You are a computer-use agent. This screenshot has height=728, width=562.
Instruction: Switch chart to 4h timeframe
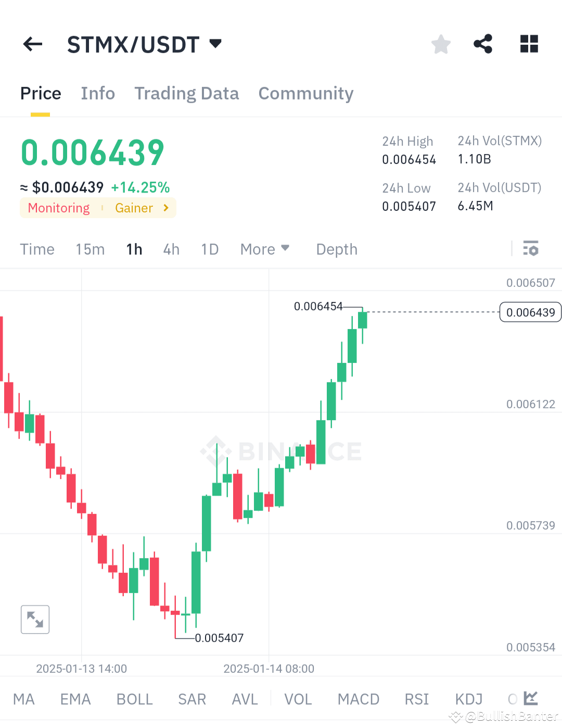pos(171,249)
